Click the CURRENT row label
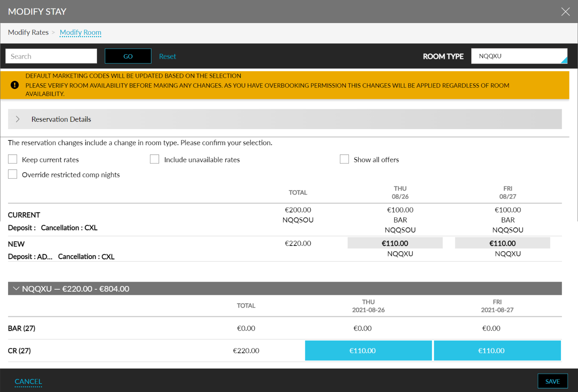578x392 pixels. [24, 215]
